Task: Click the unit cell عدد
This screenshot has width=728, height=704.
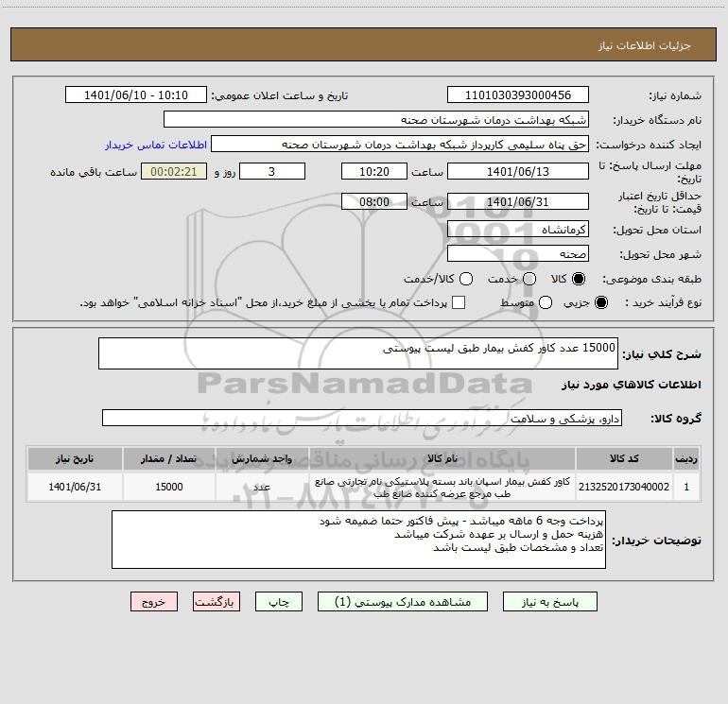Action: click(x=262, y=487)
